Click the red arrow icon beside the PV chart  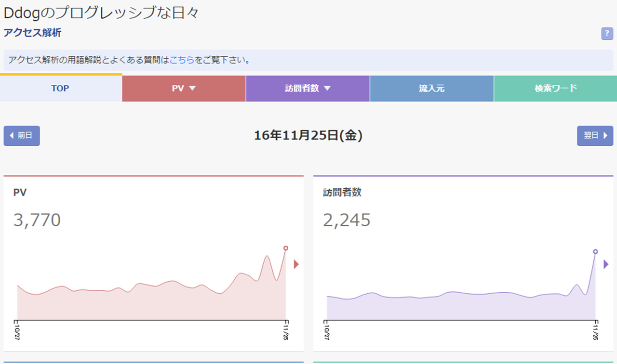296,264
